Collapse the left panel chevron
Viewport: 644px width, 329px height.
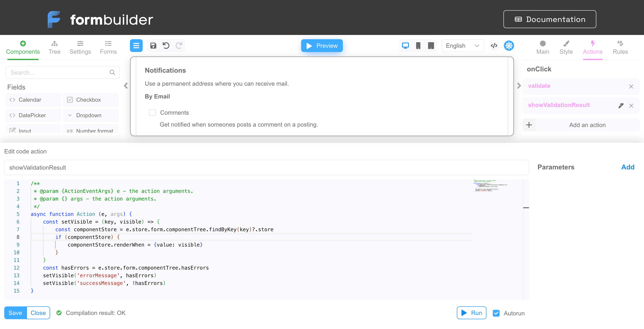point(126,86)
